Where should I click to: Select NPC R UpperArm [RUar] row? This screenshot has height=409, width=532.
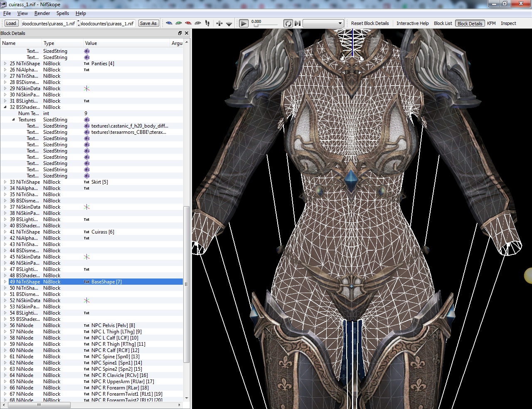[x=91, y=382]
